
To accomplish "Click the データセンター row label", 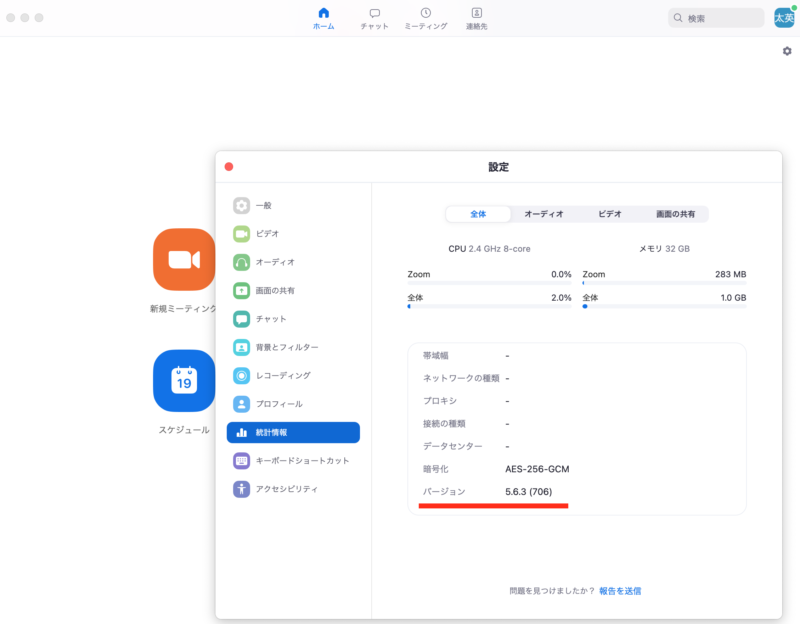I will click(453, 446).
